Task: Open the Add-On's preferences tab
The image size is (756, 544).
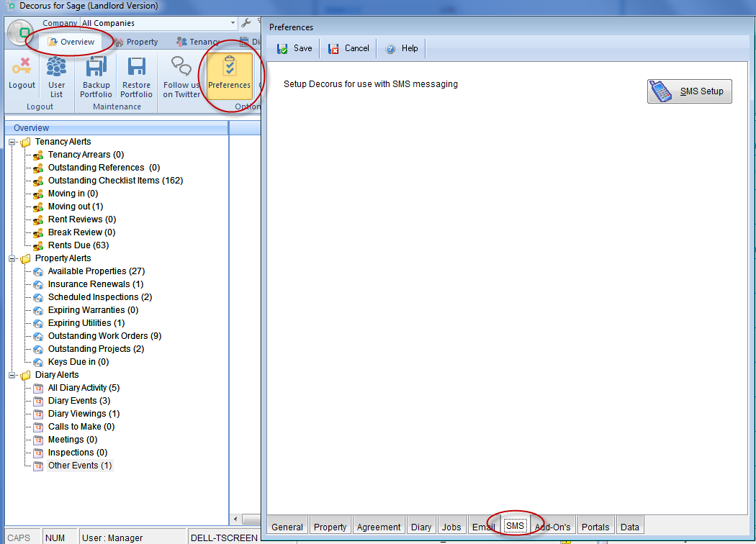Action: coord(552,527)
